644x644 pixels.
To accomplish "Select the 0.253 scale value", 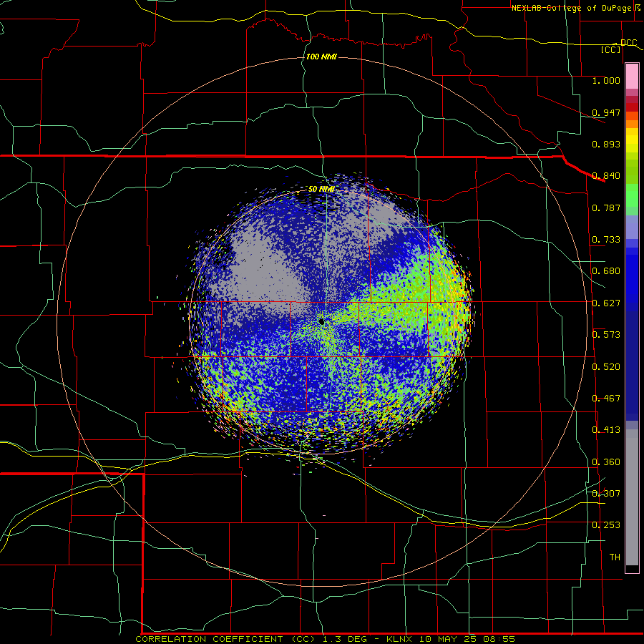I will [x=606, y=525].
